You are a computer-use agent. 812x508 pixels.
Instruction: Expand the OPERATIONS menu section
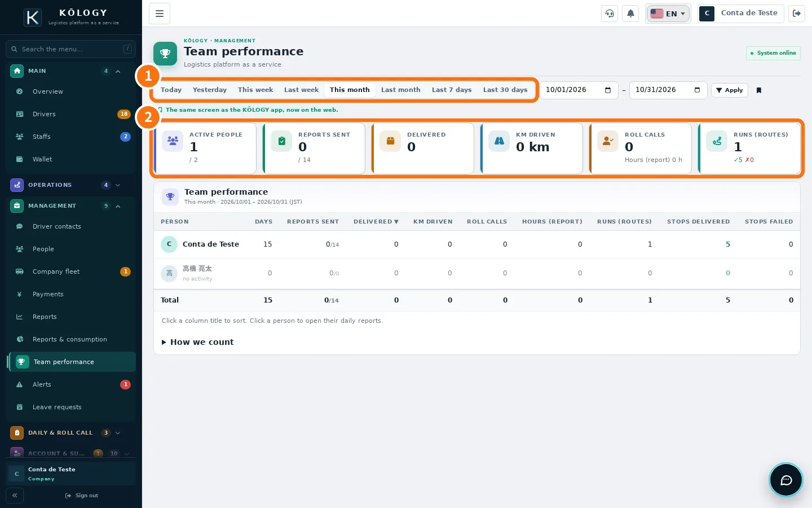point(72,185)
